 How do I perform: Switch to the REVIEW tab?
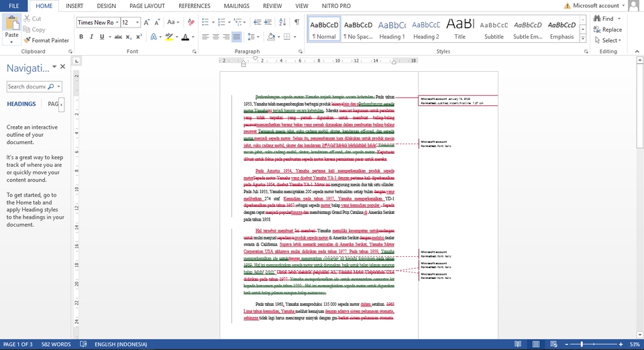[272, 6]
